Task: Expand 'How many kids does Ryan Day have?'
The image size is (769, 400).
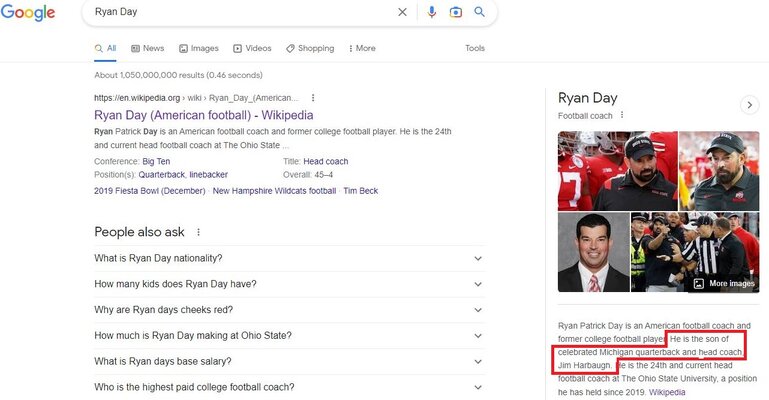Action: (x=289, y=284)
